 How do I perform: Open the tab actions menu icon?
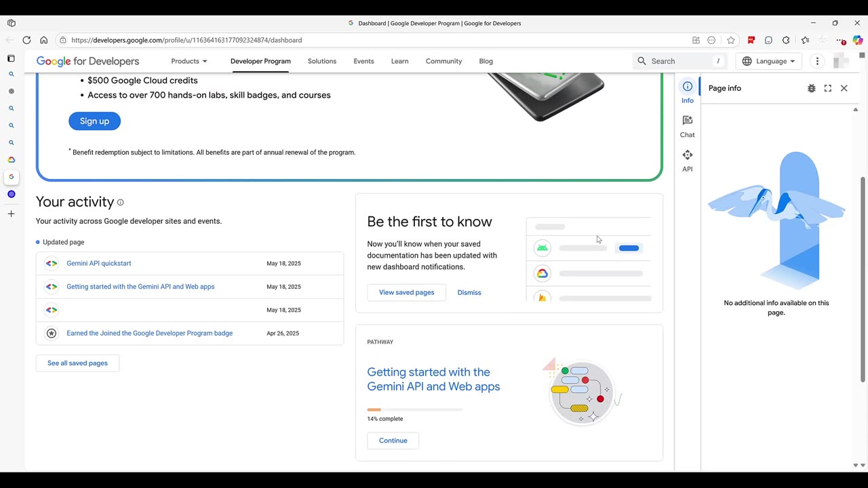tap(11, 58)
